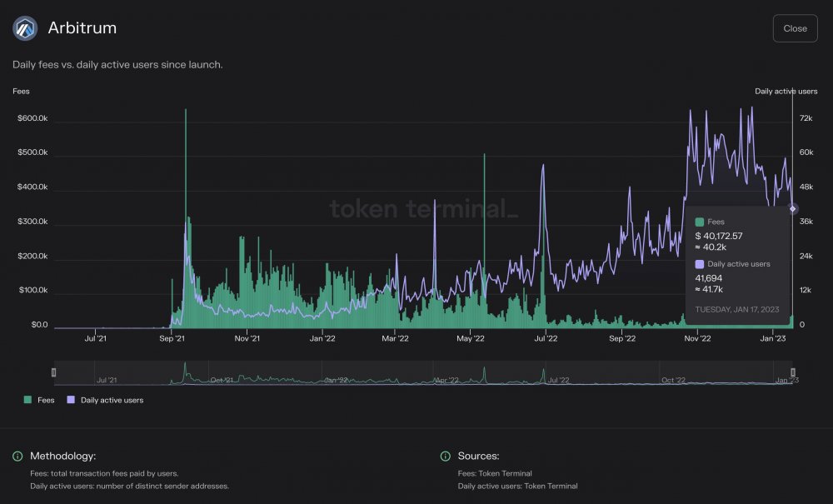Screen dimensions: 833x504
Task: Grab the right handle of the range navigator
Action: point(793,372)
